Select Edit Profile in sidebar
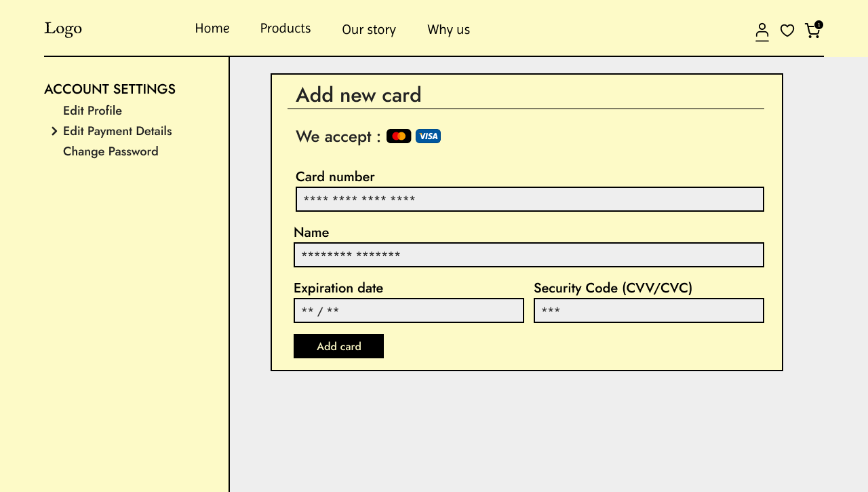Screen dimensions: 868x492 tap(92, 111)
